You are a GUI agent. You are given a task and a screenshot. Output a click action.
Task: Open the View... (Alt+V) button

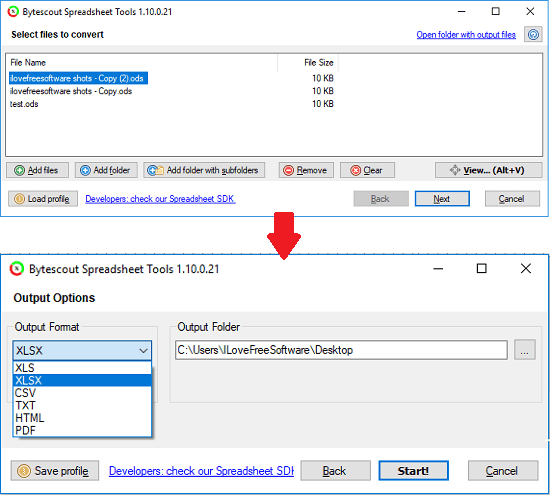point(489,170)
